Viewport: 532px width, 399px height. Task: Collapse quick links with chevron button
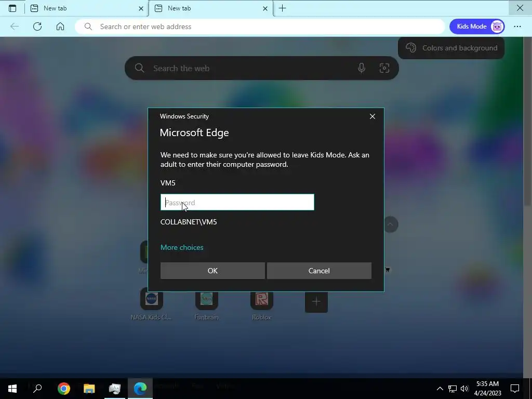(x=391, y=224)
